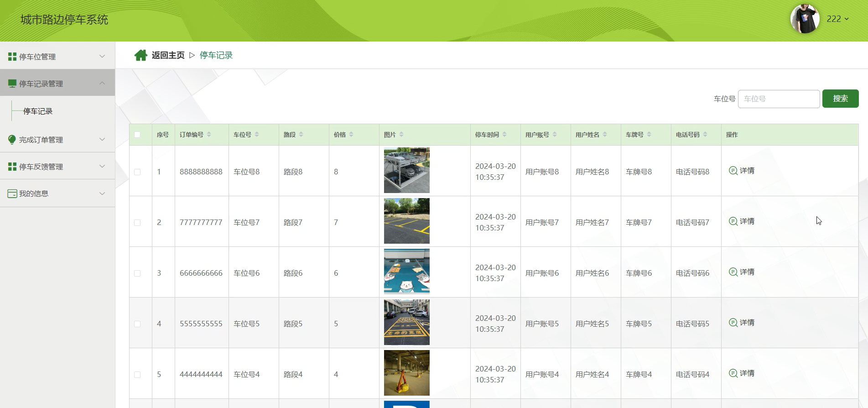Image resolution: width=868 pixels, height=408 pixels.
Task: Click 返回主页 link
Action: tap(168, 55)
